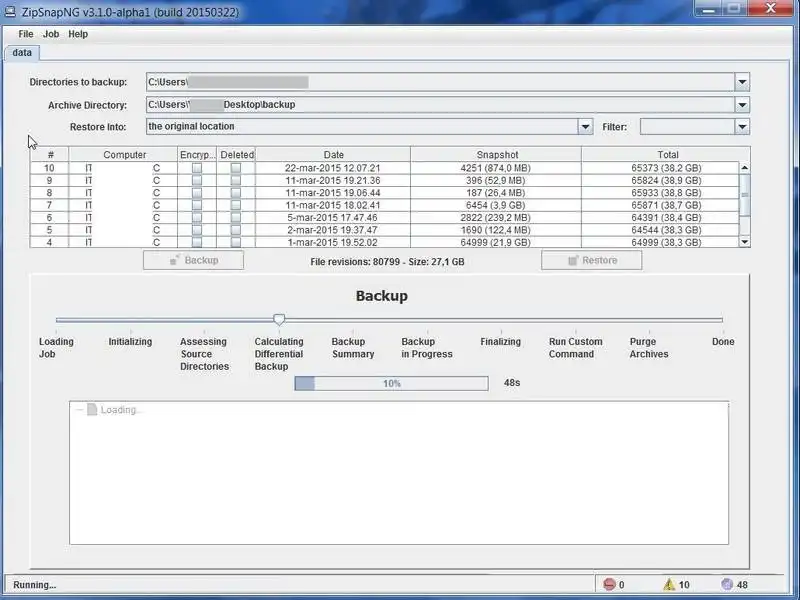Click the backup stage slider thumb

279,319
